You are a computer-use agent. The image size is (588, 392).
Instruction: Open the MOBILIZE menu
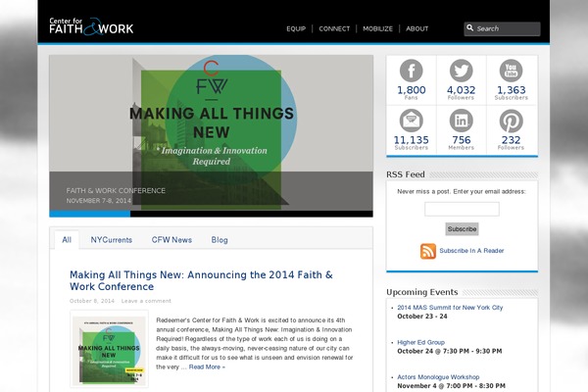(377, 28)
